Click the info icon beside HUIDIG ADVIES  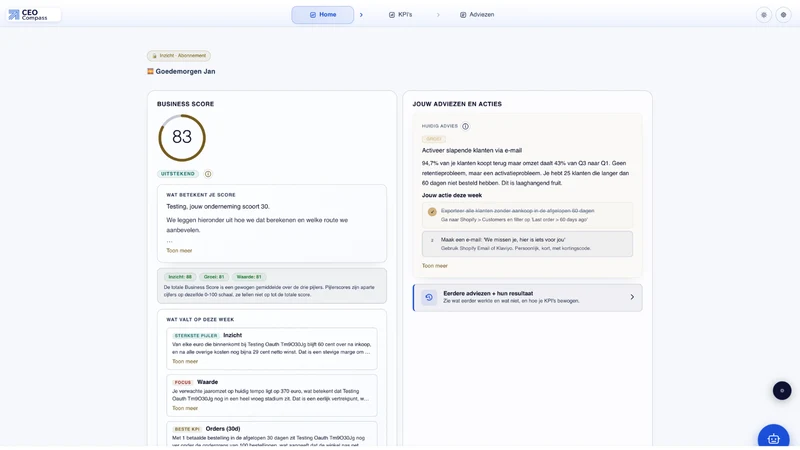(465, 127)
